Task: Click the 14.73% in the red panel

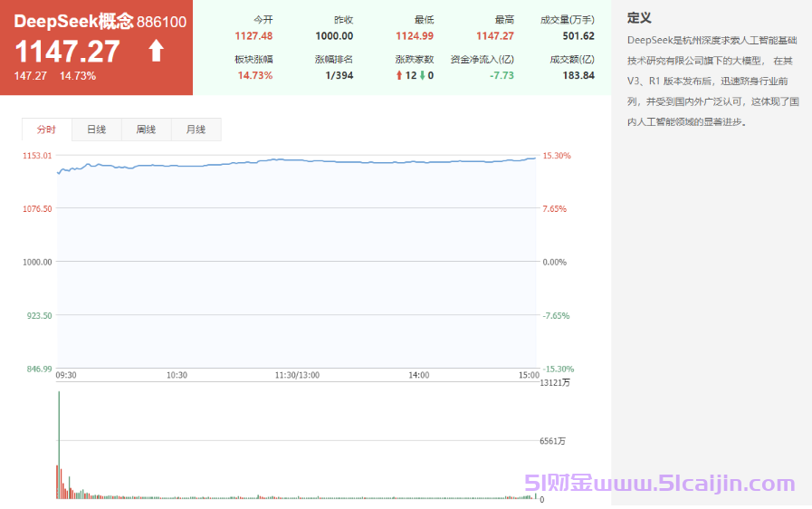Action: point(78,76)
